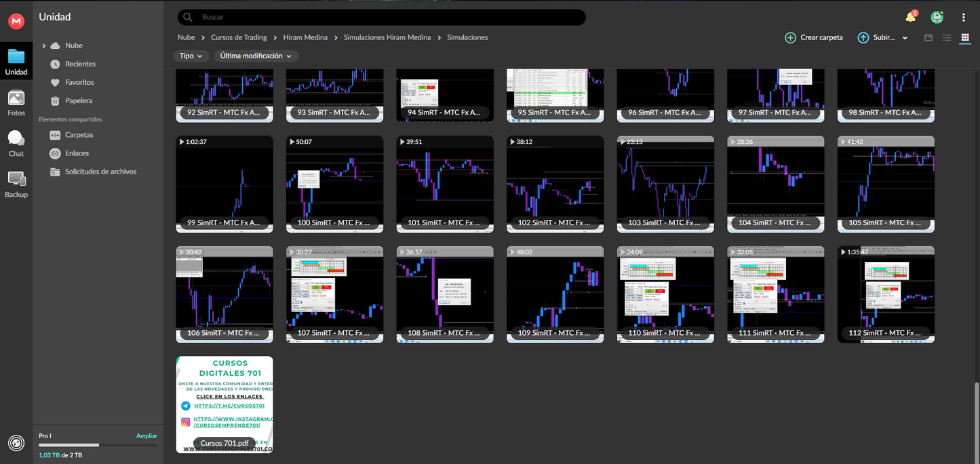Open Papelera in the sidebar
Screen dimensions: 980x464
(78, 100)
